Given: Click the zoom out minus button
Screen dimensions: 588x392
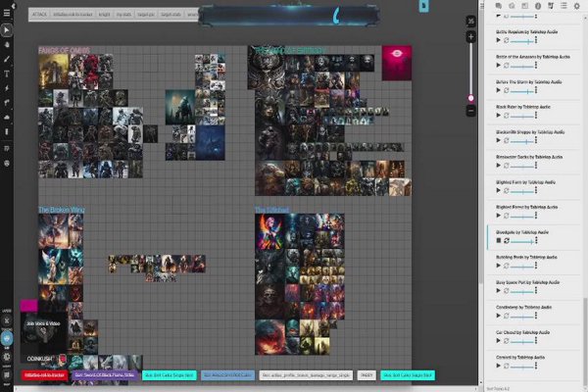Looking at the screenshot, I should (x=471, y=111).
